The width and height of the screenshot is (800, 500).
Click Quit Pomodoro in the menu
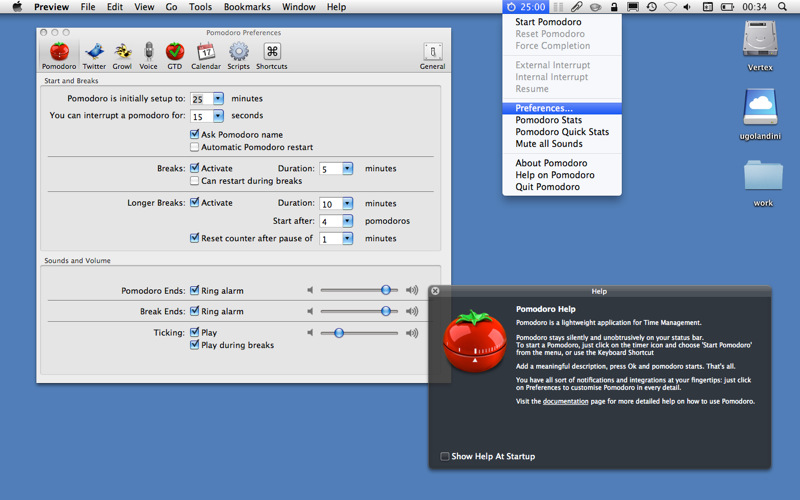tap(547, 187)
